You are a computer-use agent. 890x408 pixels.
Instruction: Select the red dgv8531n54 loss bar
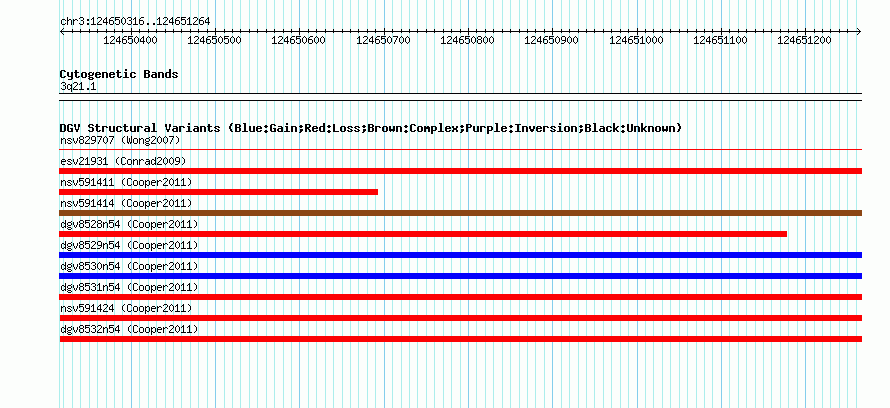coord(461,297)
